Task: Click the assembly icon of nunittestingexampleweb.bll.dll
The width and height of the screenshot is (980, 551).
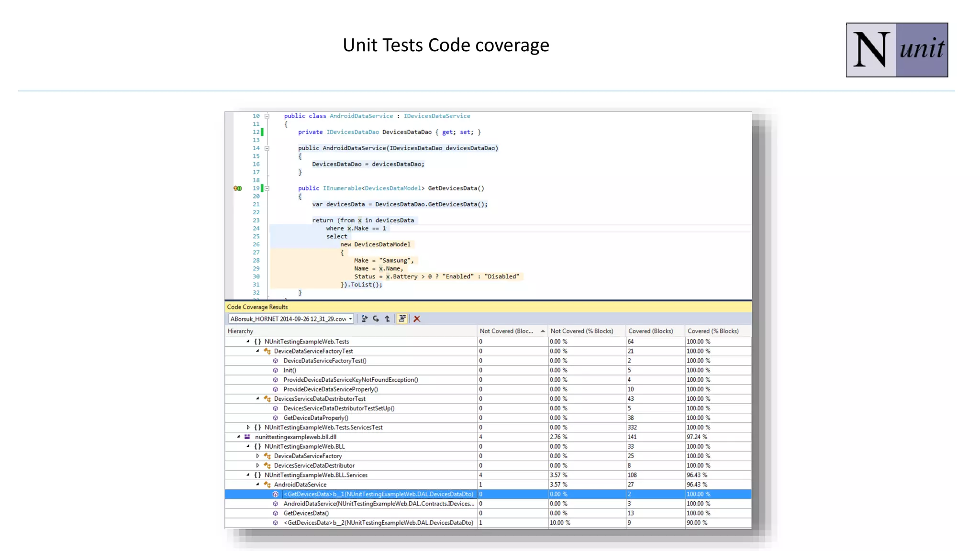Action: [x=247, y=437]
